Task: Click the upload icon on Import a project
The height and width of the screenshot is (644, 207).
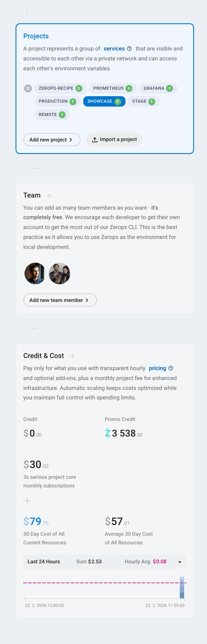Action: pyautogui.click(x=95, y=140)
